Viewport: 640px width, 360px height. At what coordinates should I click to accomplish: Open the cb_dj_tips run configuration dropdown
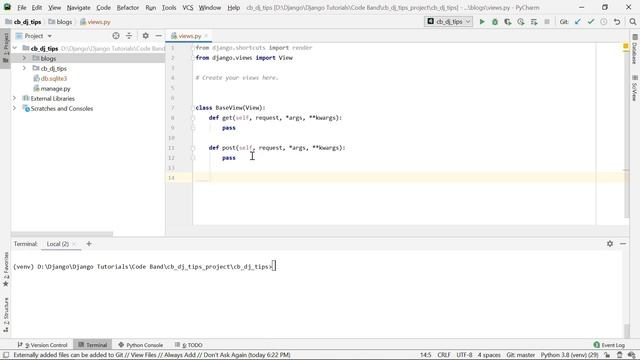click(449, 22)
